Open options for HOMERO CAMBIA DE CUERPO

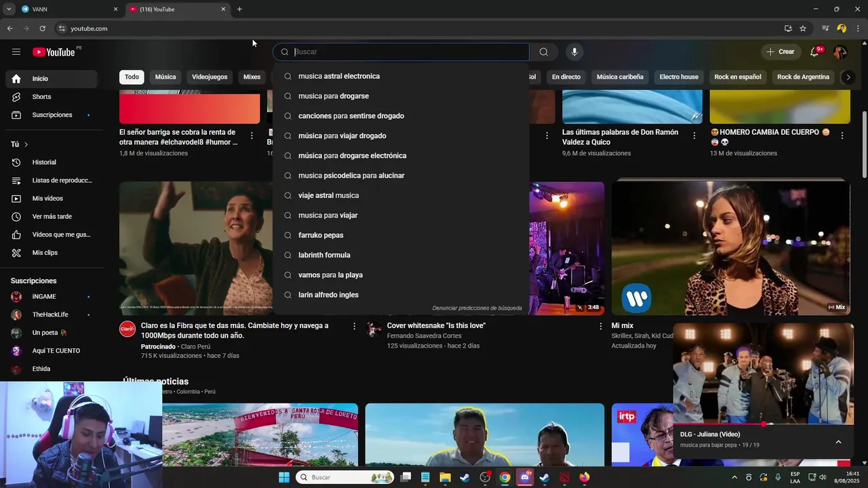842,136
